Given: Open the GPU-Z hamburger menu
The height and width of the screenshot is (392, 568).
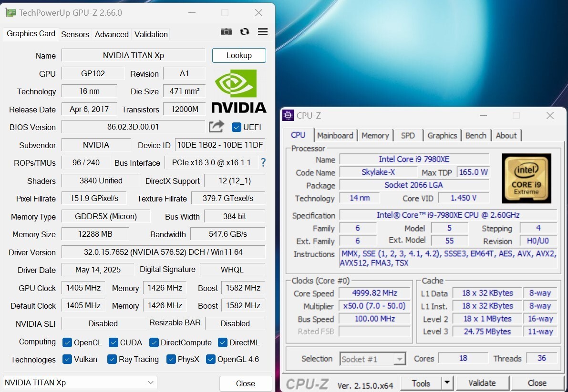Looking at the screenshot, I should (x=263, y=32).
